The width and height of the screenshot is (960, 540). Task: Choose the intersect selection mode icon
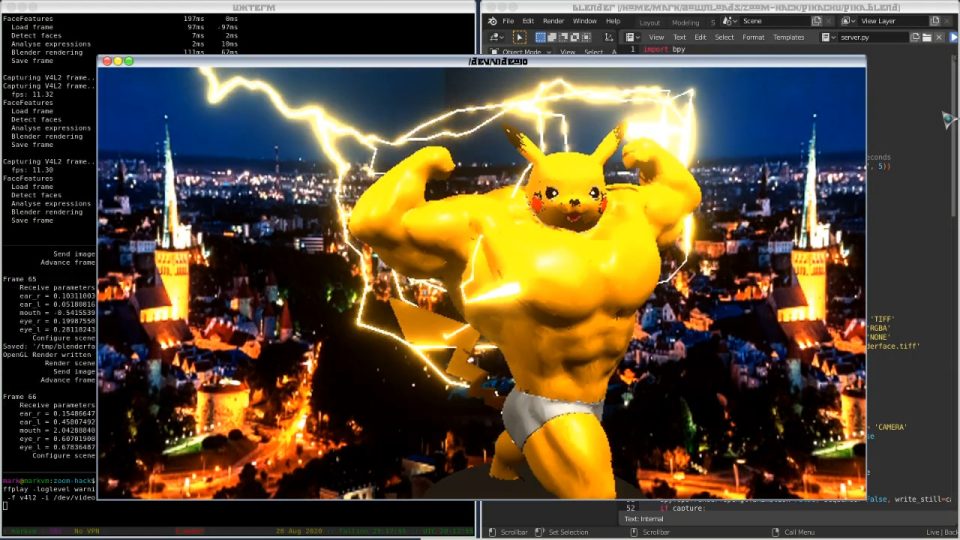587,37
